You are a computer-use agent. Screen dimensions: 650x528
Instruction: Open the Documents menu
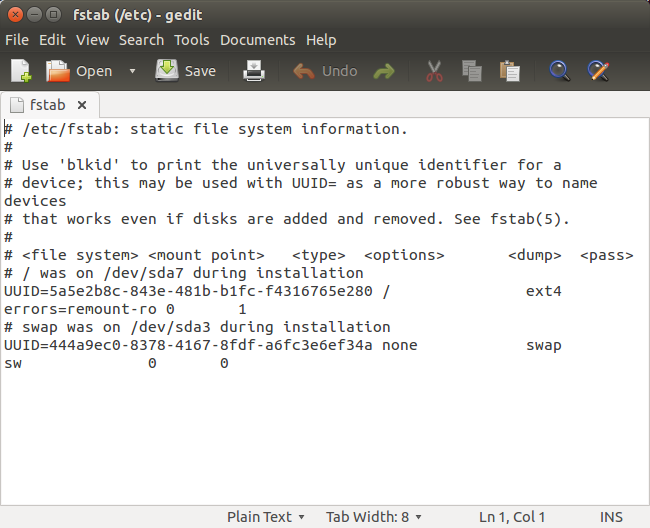(x=258, y=40)
